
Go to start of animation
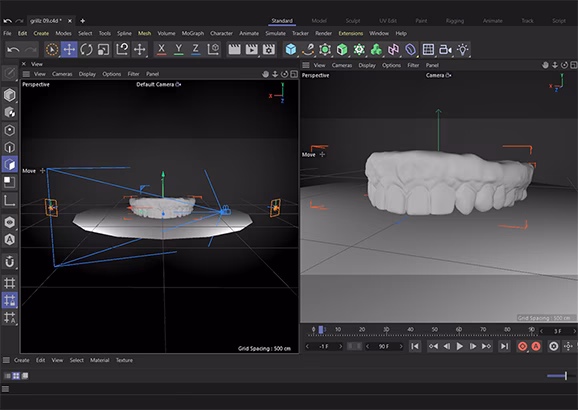pyautogui.click(x=415, y=346)
